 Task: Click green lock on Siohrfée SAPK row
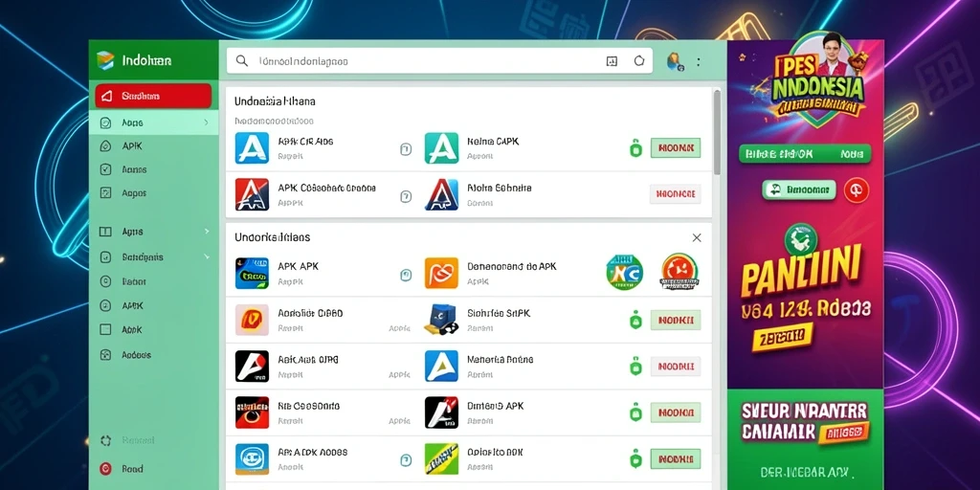[635, 320]
